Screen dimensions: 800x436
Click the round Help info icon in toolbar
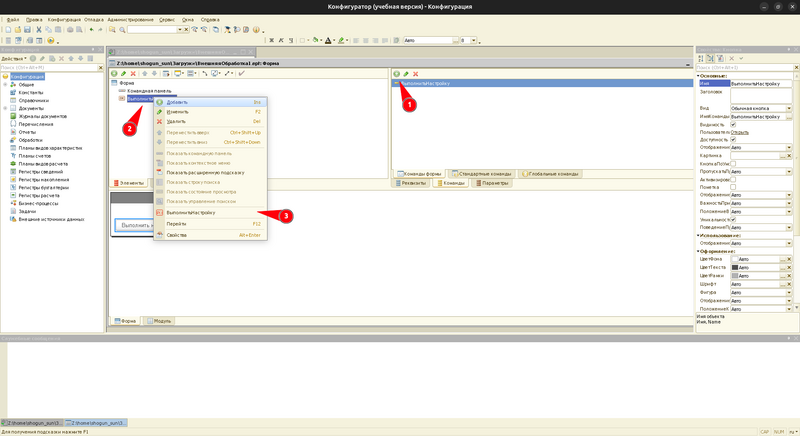pyautogui.click(x=256, y=30)
